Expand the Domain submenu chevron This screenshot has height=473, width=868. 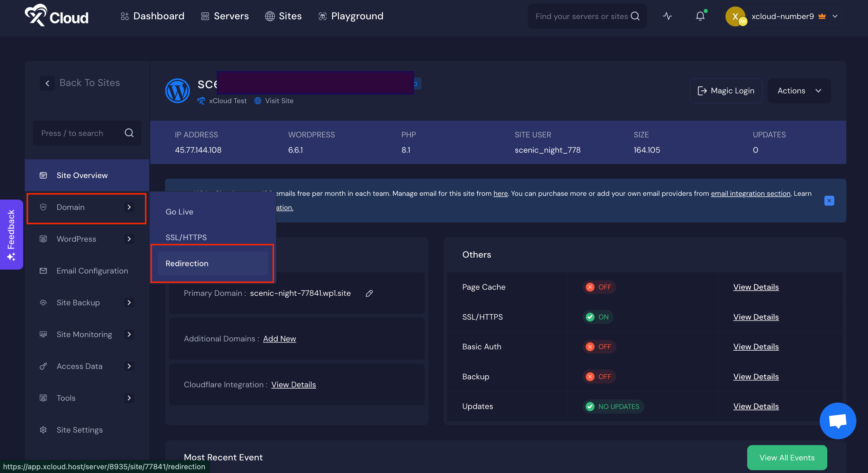pos(129,207)
